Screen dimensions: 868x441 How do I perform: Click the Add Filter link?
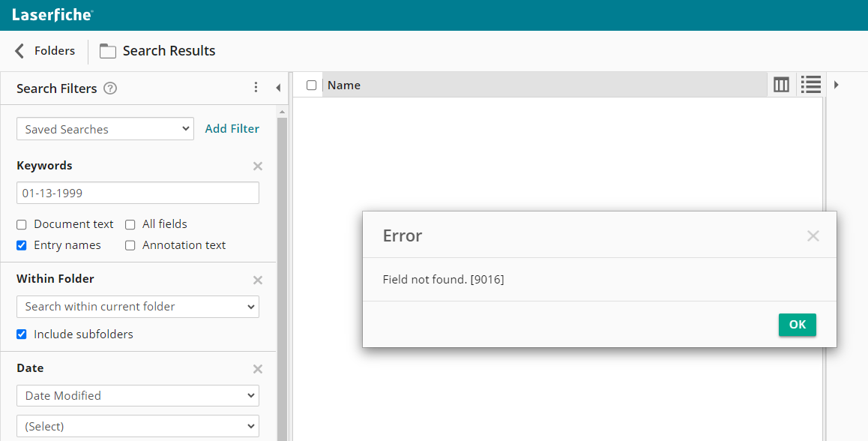[232, 128]
